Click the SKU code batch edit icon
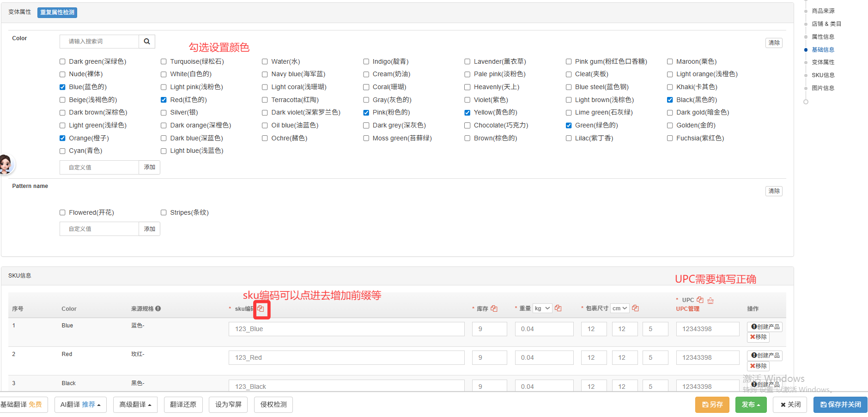Screen dimensions: 868x417 (x=261, y=308)
